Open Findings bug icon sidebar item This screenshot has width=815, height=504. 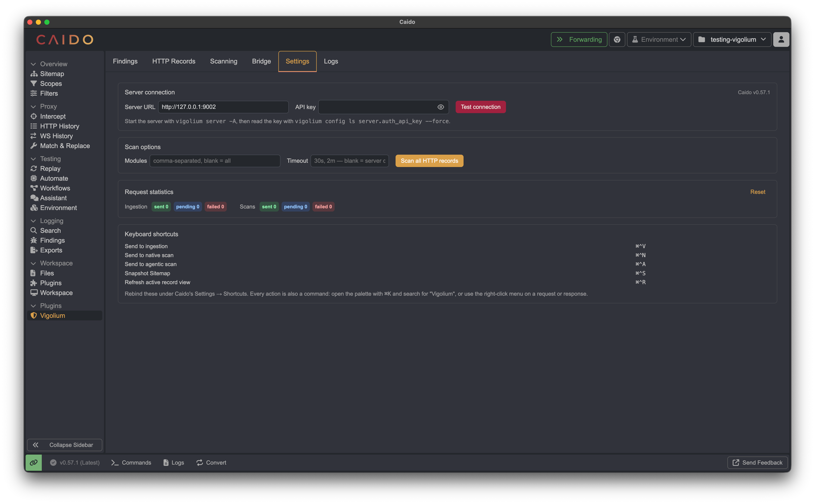(x=64, y=240)
